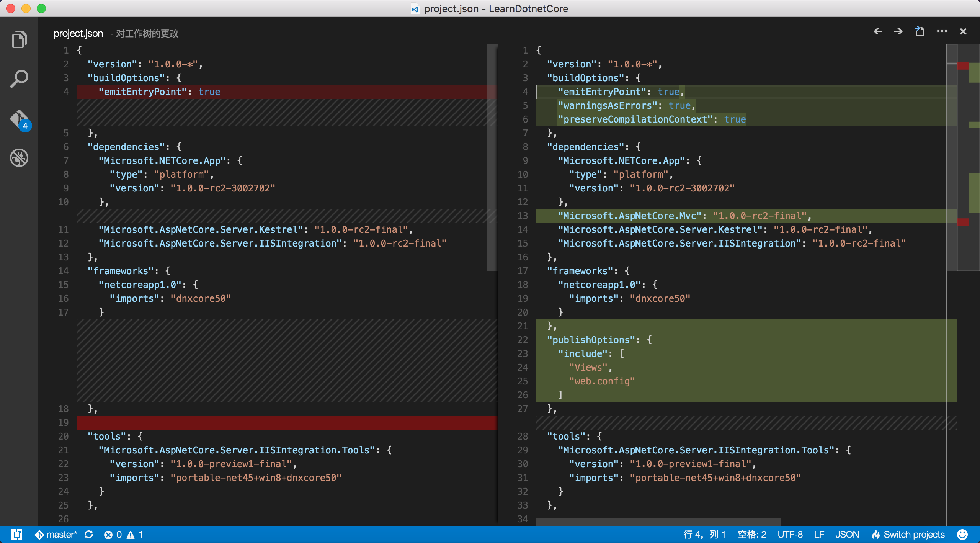This screenshot has width=980, height=543.
Task: Click the "type": "platform" line in right pane
Action: 746,175
